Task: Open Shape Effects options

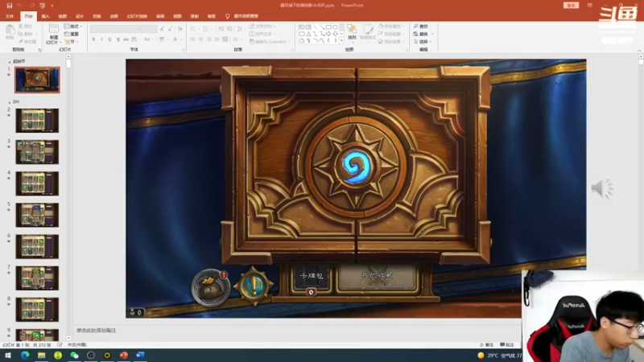Action: click(391, 42)
